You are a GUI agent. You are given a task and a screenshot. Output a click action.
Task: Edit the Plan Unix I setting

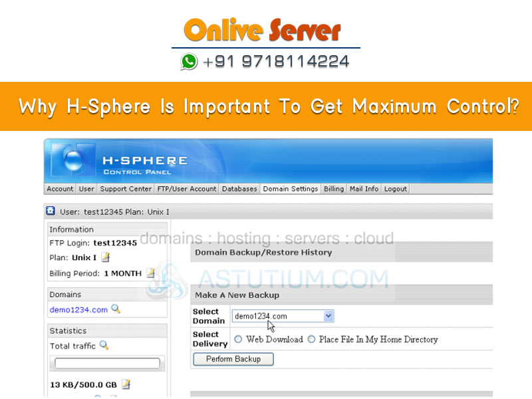[106, 257]
